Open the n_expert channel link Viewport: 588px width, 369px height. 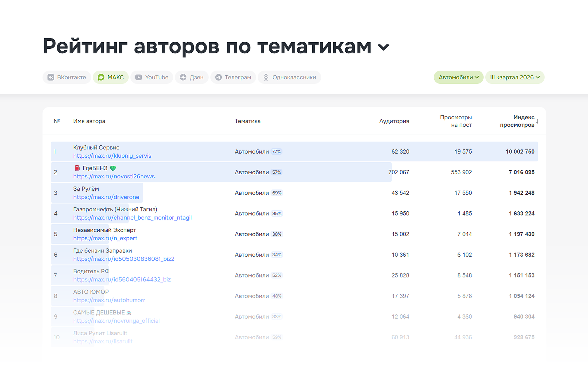[105, 238]
